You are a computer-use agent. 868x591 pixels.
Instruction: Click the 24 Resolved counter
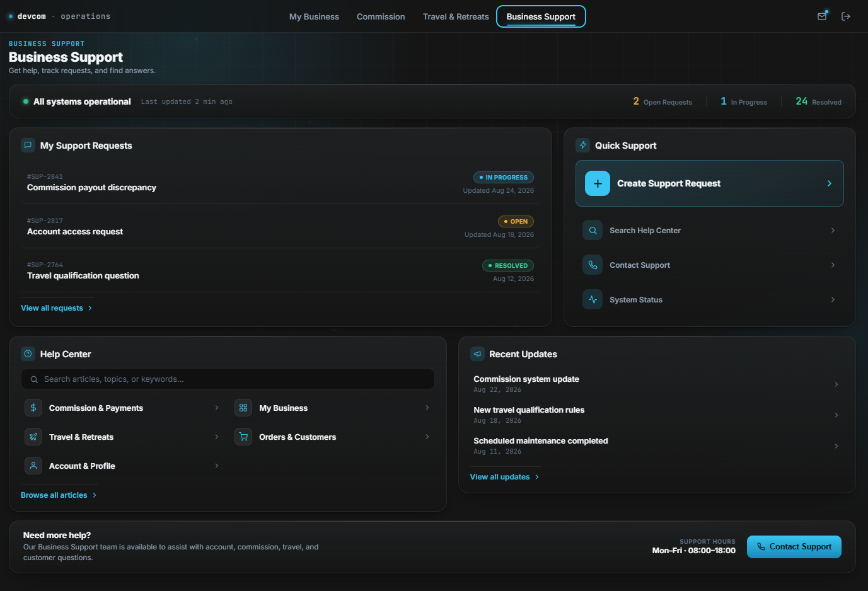[818, 101]
